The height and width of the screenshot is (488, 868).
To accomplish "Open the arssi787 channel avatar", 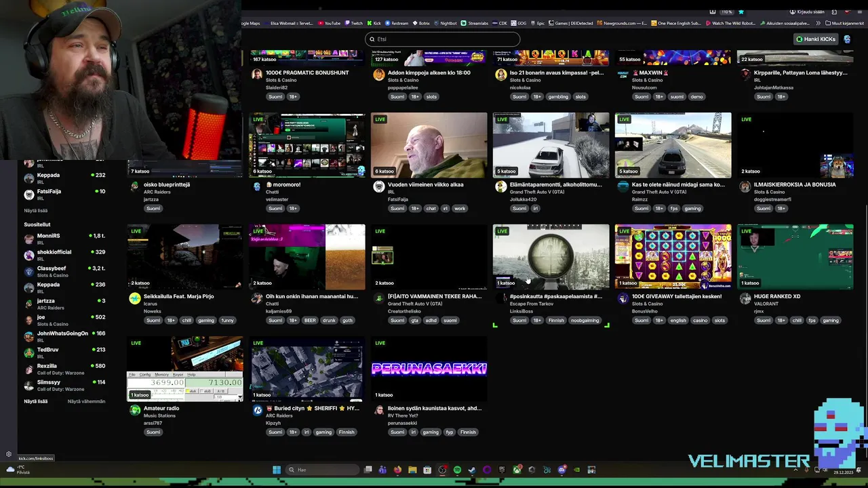I will tap(135, 410).
